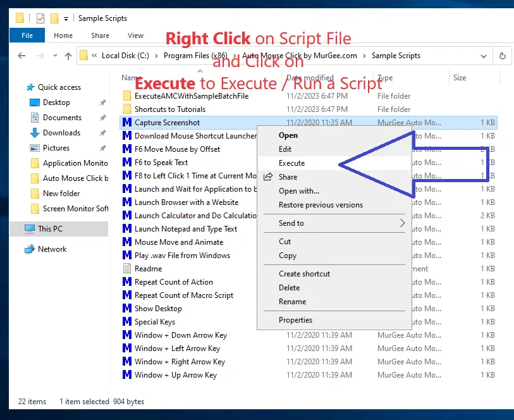Click the Download Mouse Shortcut Launcher script icon
The image size is (514, 420).
pos(127,136)
